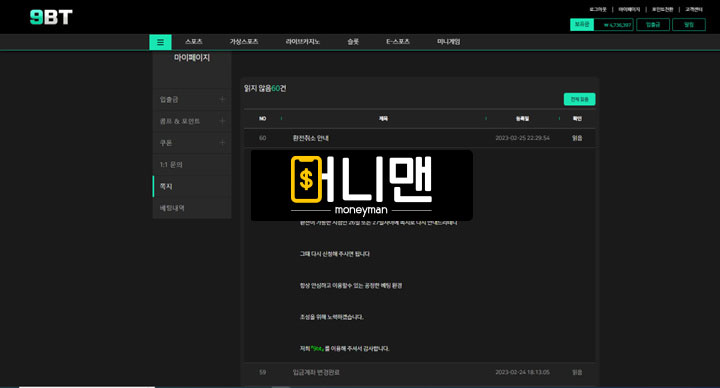
Task: Click 읽음 status for message 59
Action: [577, 372]
